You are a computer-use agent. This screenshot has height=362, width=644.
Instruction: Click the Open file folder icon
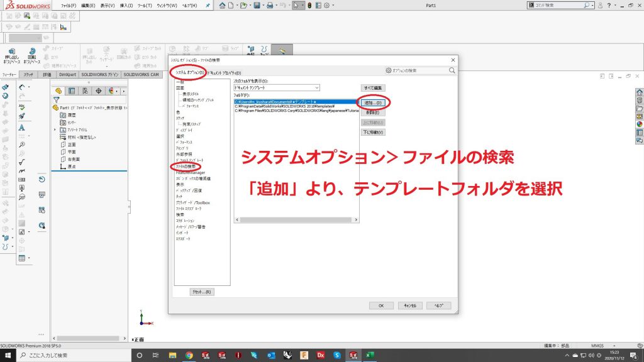(x=243, y=5)
